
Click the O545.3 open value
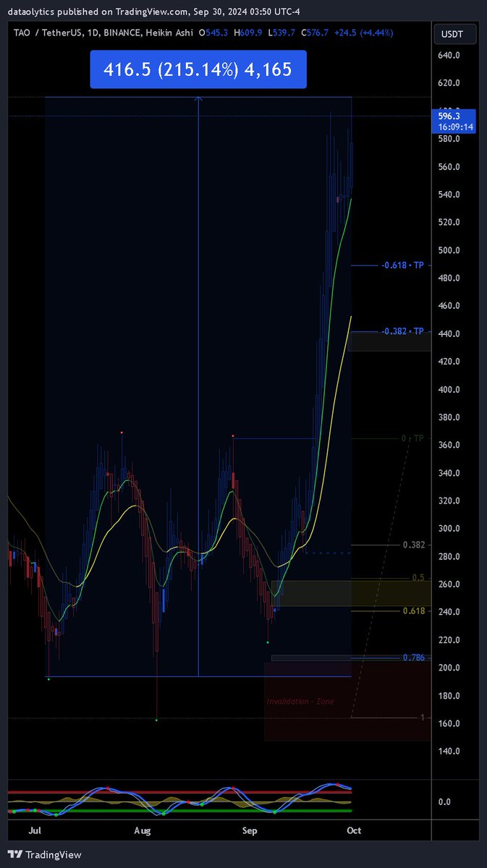tap(215, 33)
